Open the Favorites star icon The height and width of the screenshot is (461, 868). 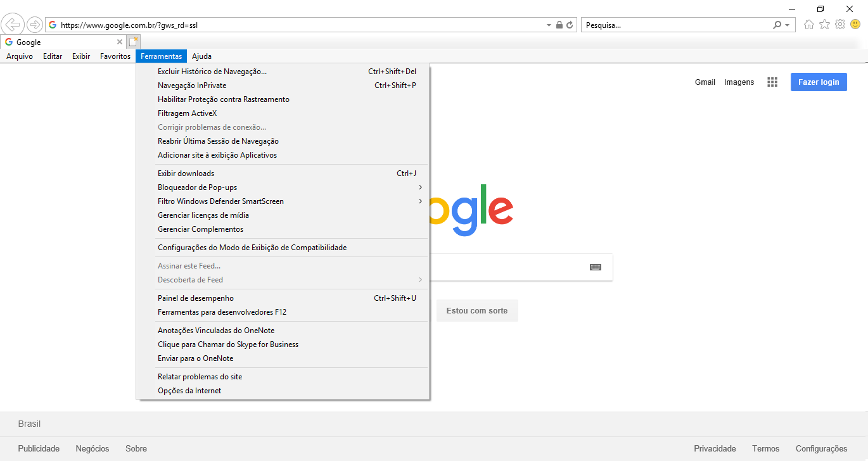[824, 25]
